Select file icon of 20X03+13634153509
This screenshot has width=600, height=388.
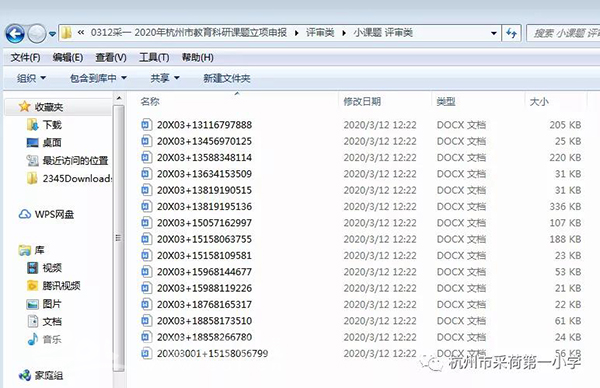pyautogui.click(x=146, y=174)
